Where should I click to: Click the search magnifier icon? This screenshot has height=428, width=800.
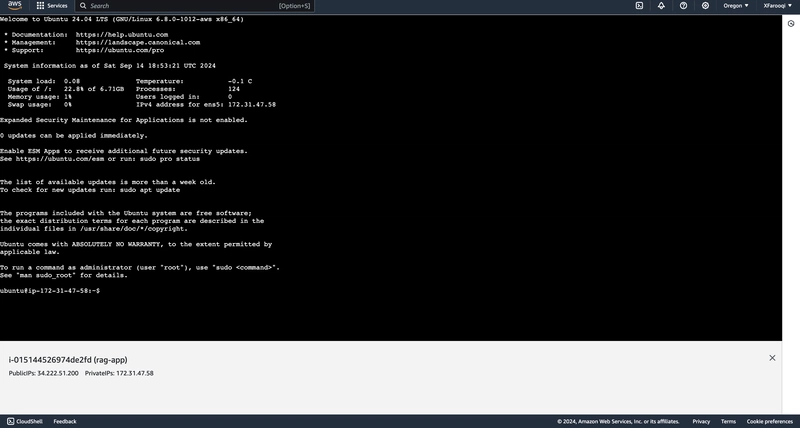[83, 6]
